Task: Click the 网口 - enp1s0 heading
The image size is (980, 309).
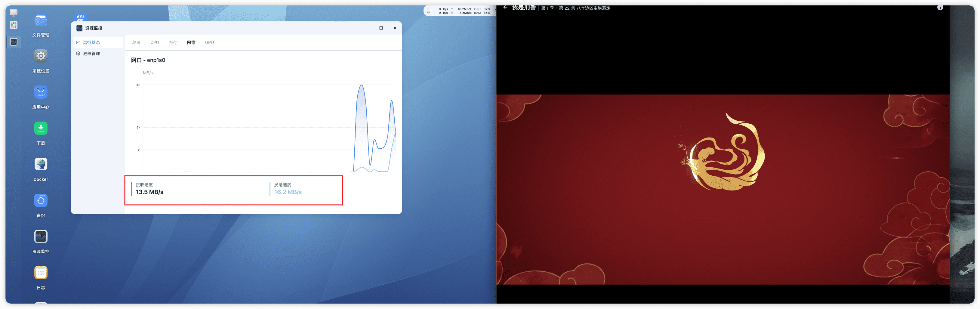Action: point(148,60)
